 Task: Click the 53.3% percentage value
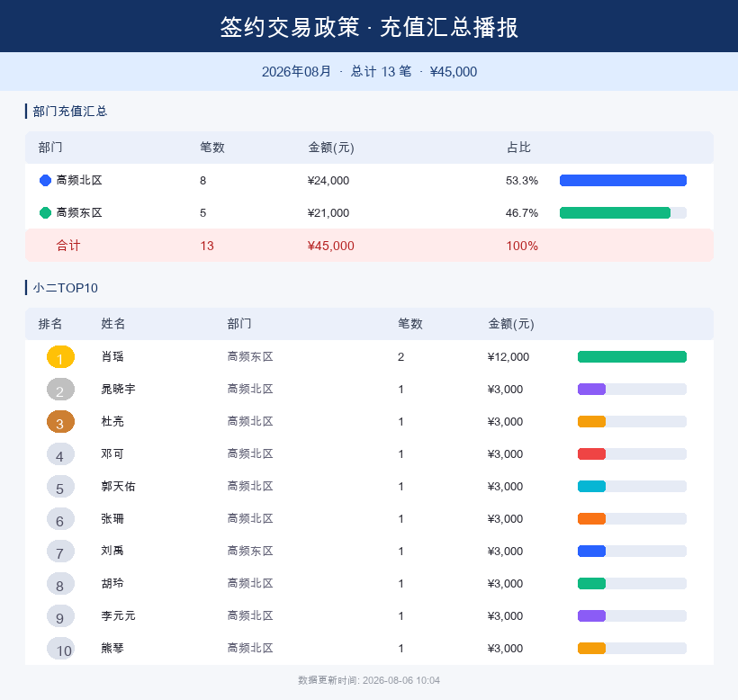coord(521,181)
